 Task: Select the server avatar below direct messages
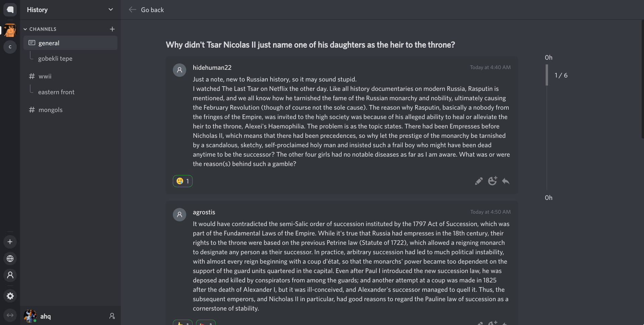coord(10,30)
